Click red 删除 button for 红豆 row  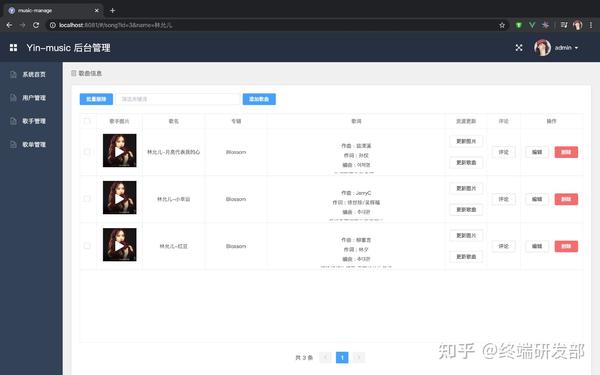tap(566, 246)
